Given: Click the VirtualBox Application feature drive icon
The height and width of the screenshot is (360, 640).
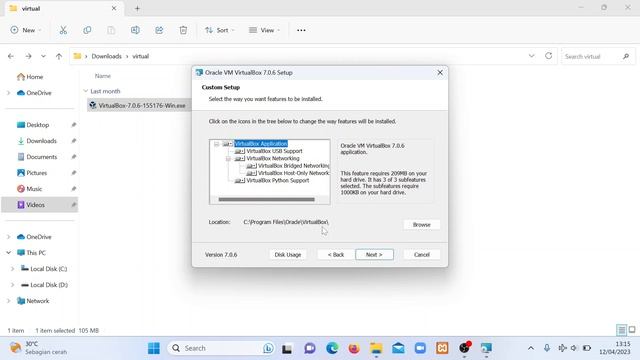Looking at the screenshot, I should click(228, 144).
